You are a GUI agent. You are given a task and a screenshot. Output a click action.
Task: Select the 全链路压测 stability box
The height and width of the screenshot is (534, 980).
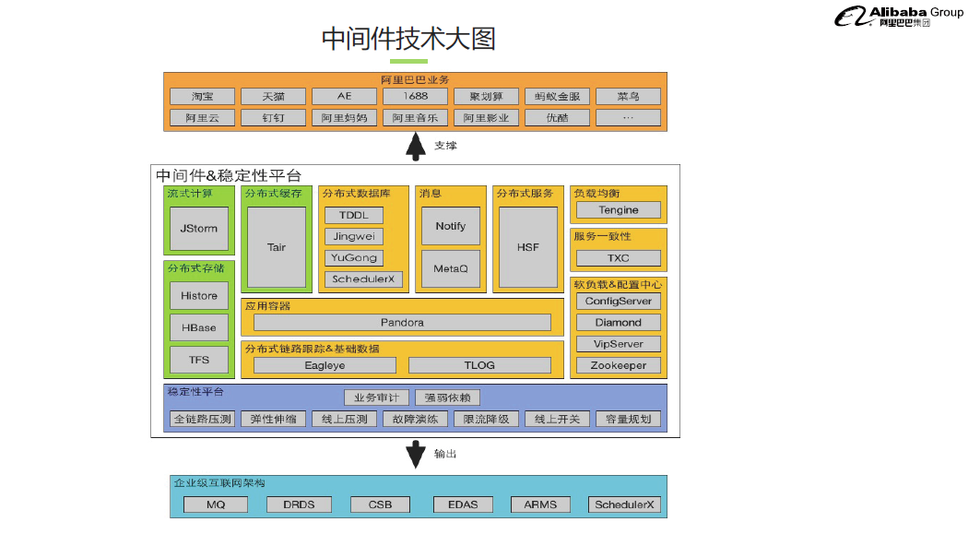[x=202, y=419]
